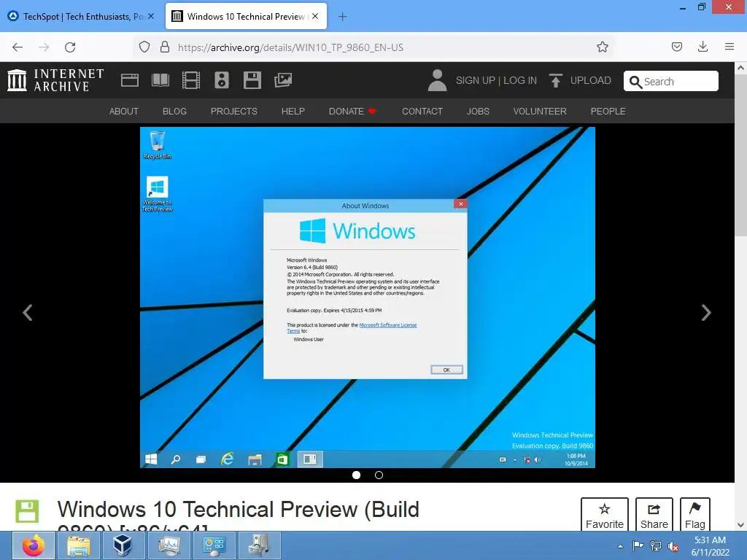Viewport: 747px width, 560px height.
Task: Open the BLOG menu item
Action: coord(174,111)
